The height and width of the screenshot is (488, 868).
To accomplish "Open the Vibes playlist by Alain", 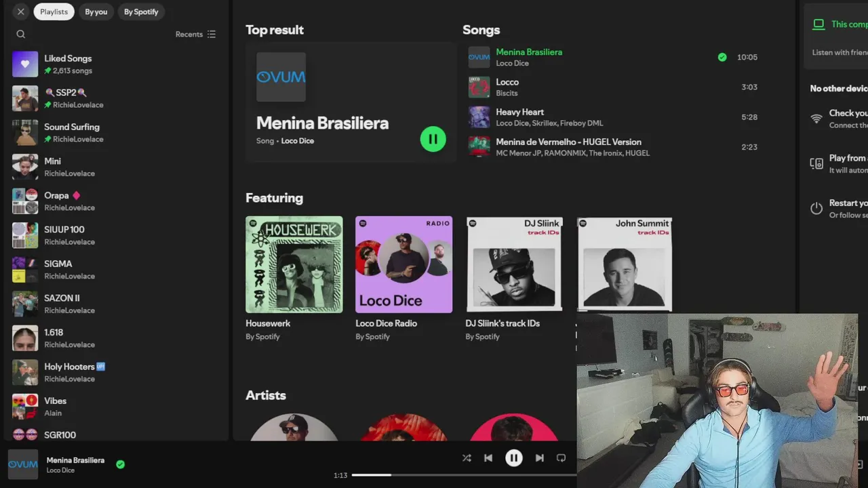I will pos(115,407).
